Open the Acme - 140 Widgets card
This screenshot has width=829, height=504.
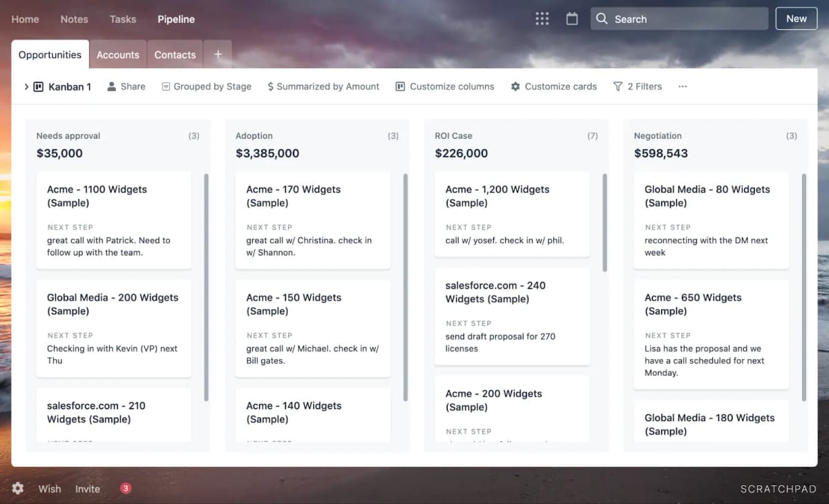click(313, 415)
